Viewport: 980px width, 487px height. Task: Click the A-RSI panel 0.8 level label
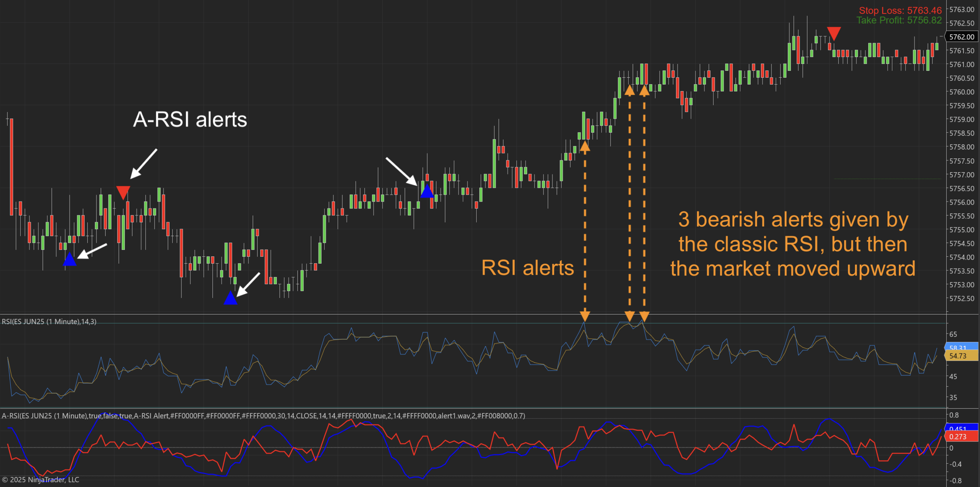pos(954,415)
